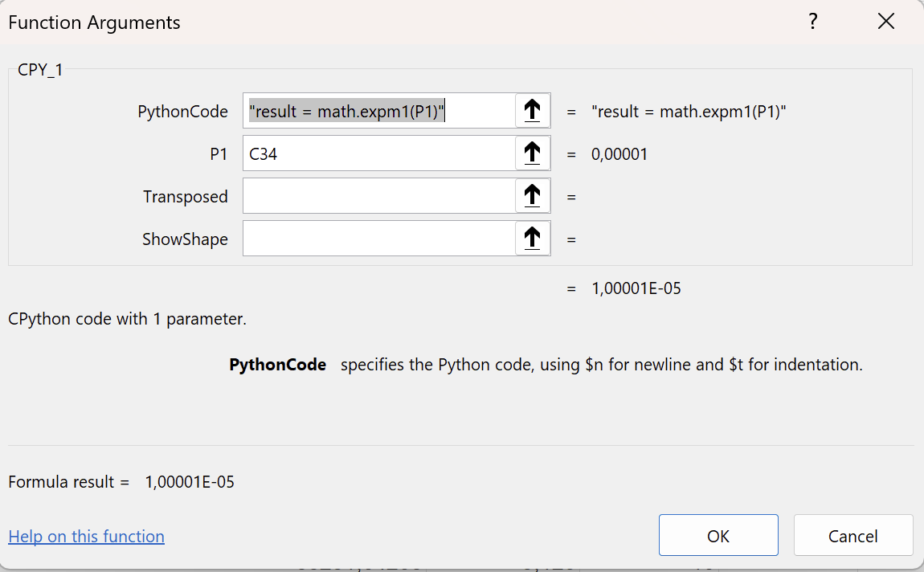Click the ShowShape field label
This screenshot has width=924, height=572.
click(x=185, y=239)
